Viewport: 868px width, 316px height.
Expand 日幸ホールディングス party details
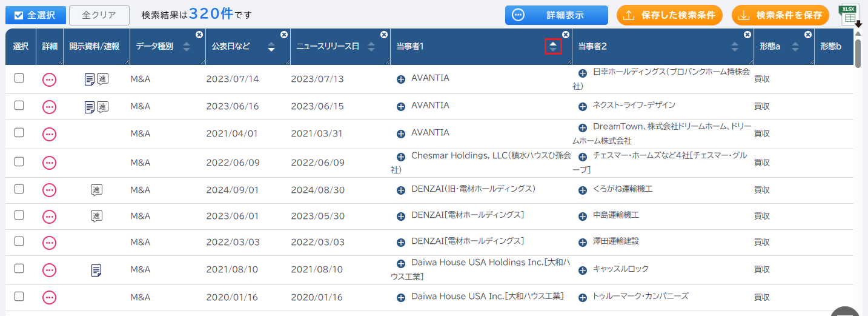(x=583, y=73)
